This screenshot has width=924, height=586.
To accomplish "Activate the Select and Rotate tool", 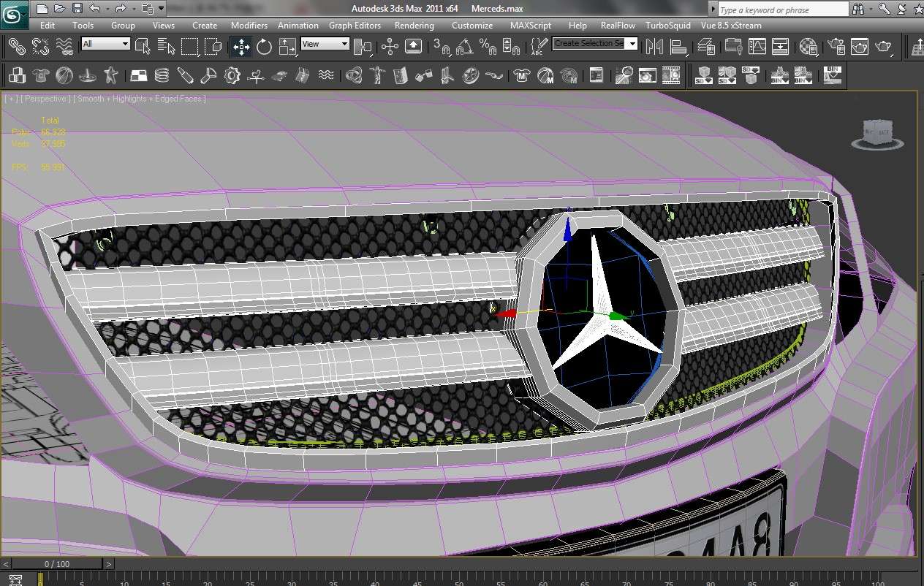I will [x=264, y=47].
